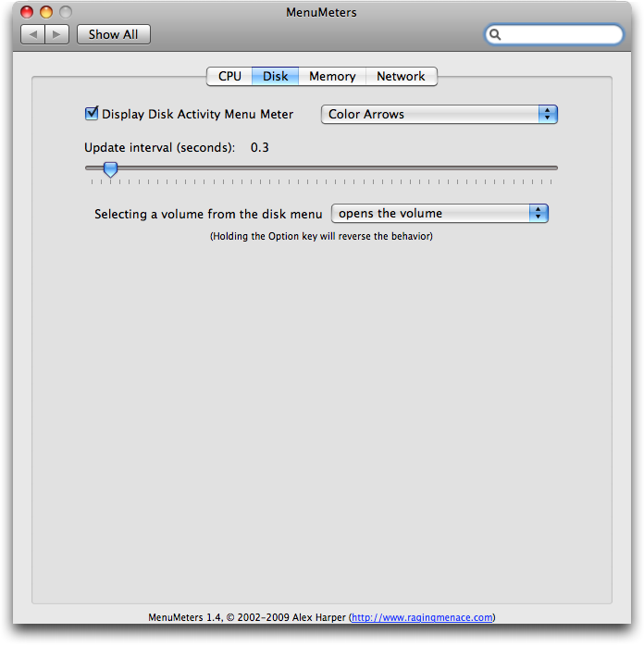
Task: Click the 'Update interval (seconds):' label
Action: point(159,147)
